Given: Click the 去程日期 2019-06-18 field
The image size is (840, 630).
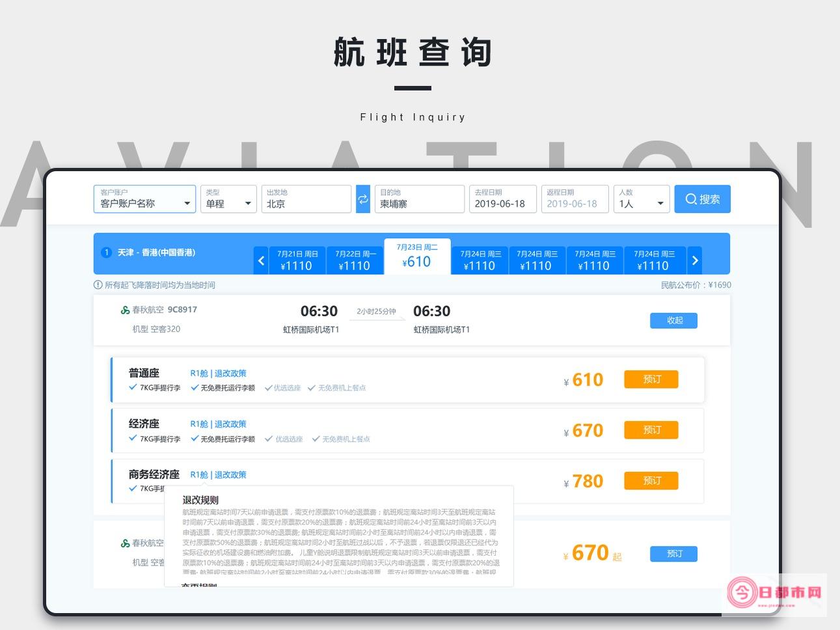Looking at the screenshot, I should click(502, 199).
